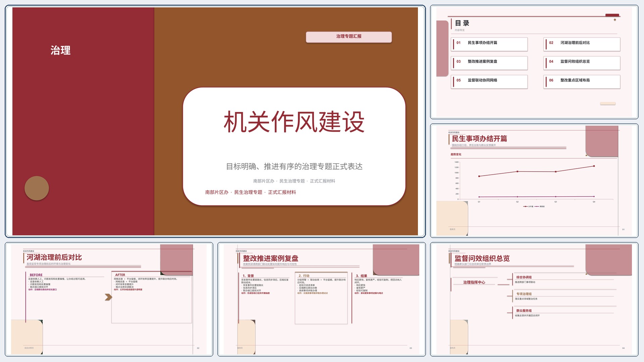Click contents entry 03 整改推进案例复盘
The image size is (644, 362).
[489, 63]
